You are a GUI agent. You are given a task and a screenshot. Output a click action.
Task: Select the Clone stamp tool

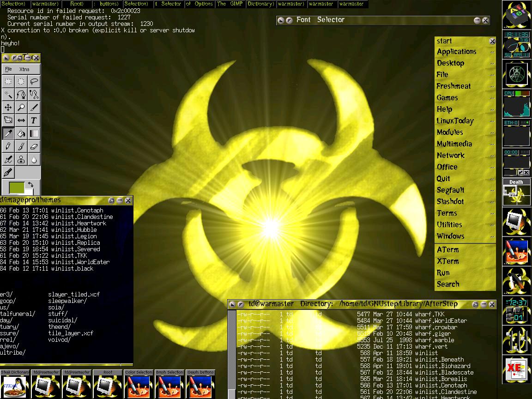21,160
